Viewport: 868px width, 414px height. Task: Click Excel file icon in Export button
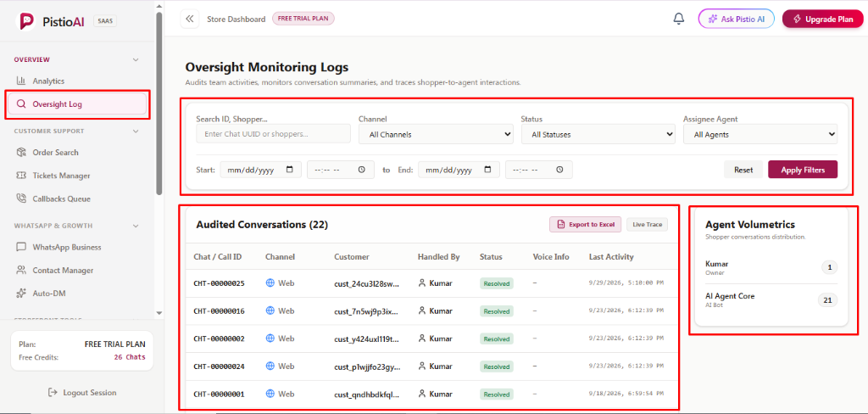tap(561, 225)
